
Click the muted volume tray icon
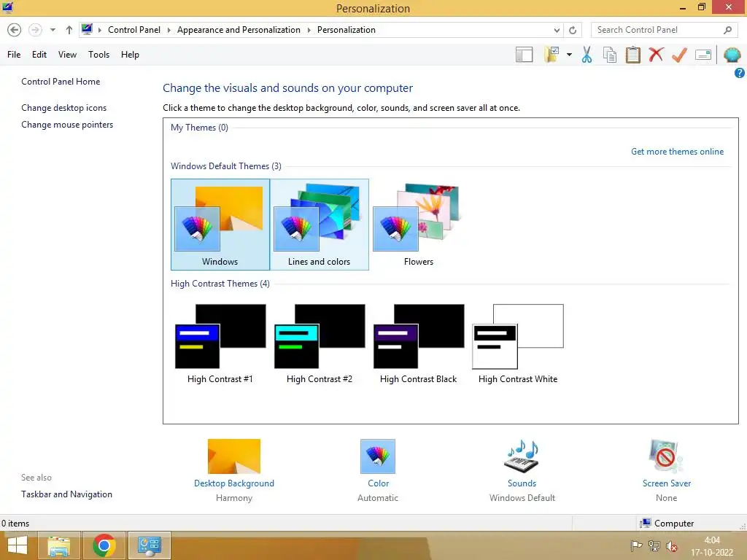pyautogui.click(x=672, y=545)
